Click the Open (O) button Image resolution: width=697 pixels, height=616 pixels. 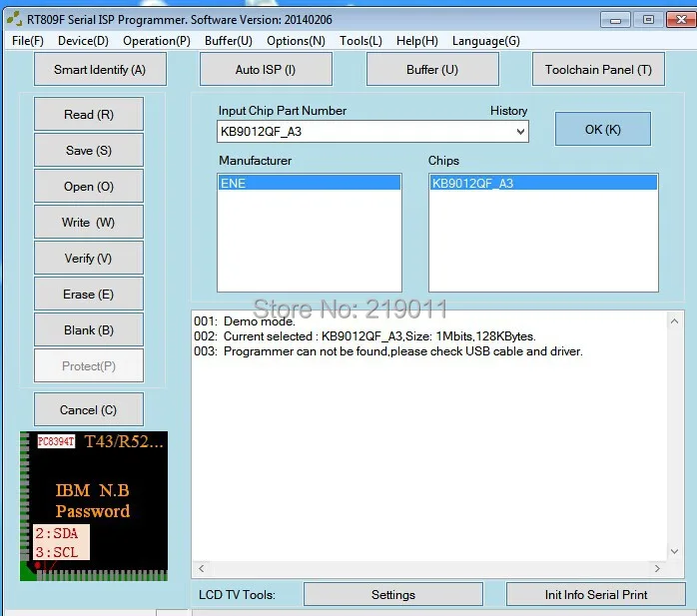click(89, 187)
